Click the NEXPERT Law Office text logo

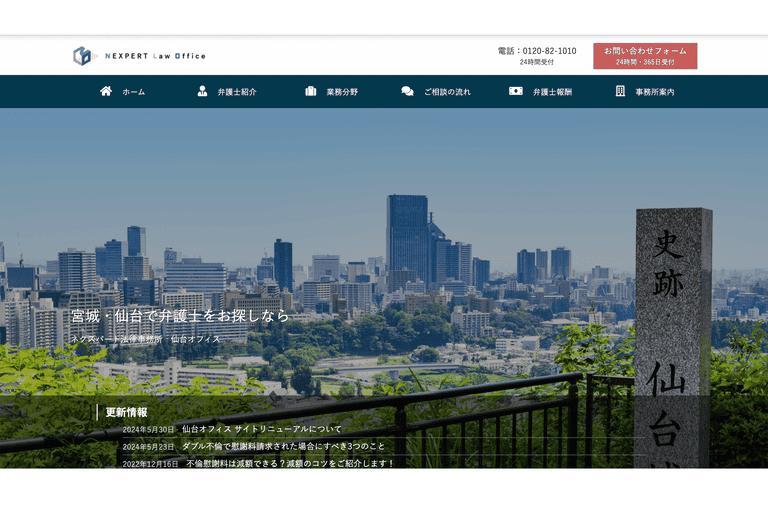tap(155, 56)
